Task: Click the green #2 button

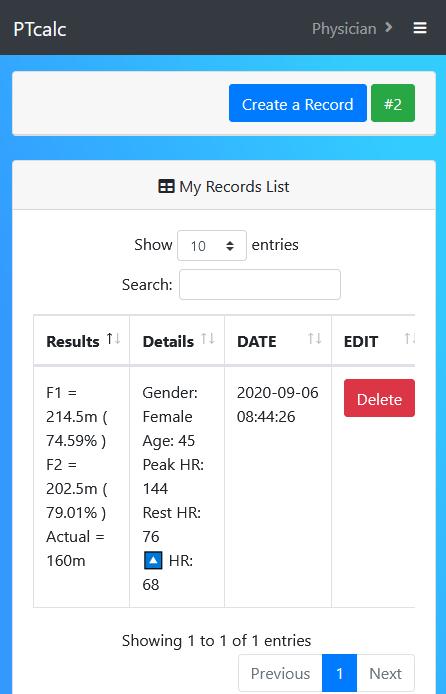Action: (393, 103)
